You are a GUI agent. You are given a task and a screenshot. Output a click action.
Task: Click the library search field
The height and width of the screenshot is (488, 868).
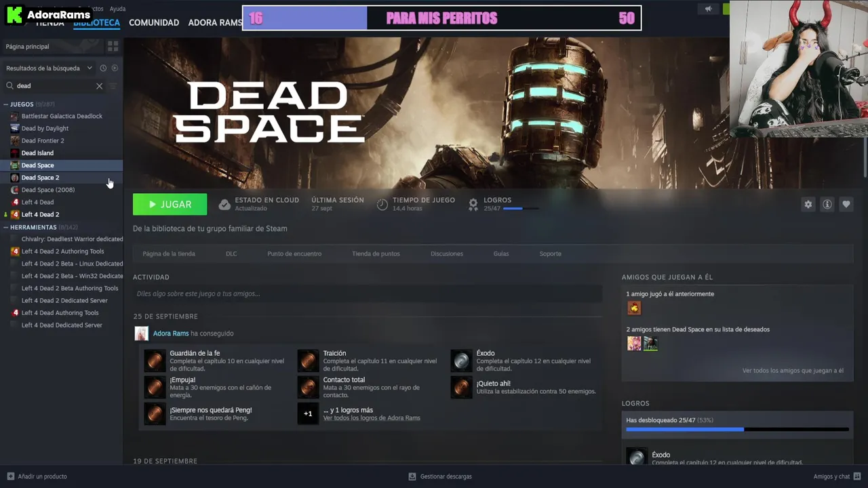pyautogui.click(x=55, y=86)
